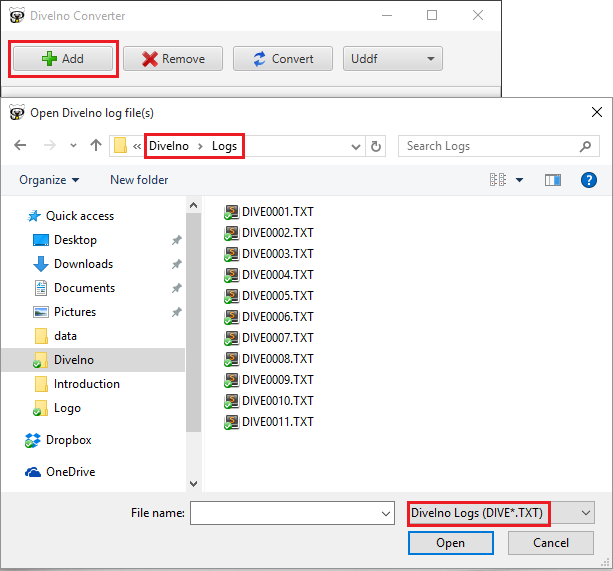Screen dimensions: 613x571
Task: Open the DiveIno Logs file type filter
Action: pyautogui.click(x=501, y=513)
